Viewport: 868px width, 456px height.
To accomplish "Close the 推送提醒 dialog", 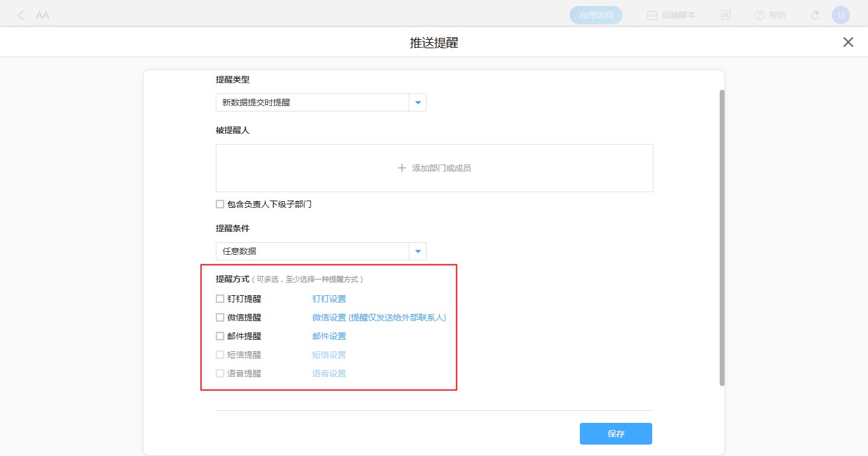I will click(848, 42).
